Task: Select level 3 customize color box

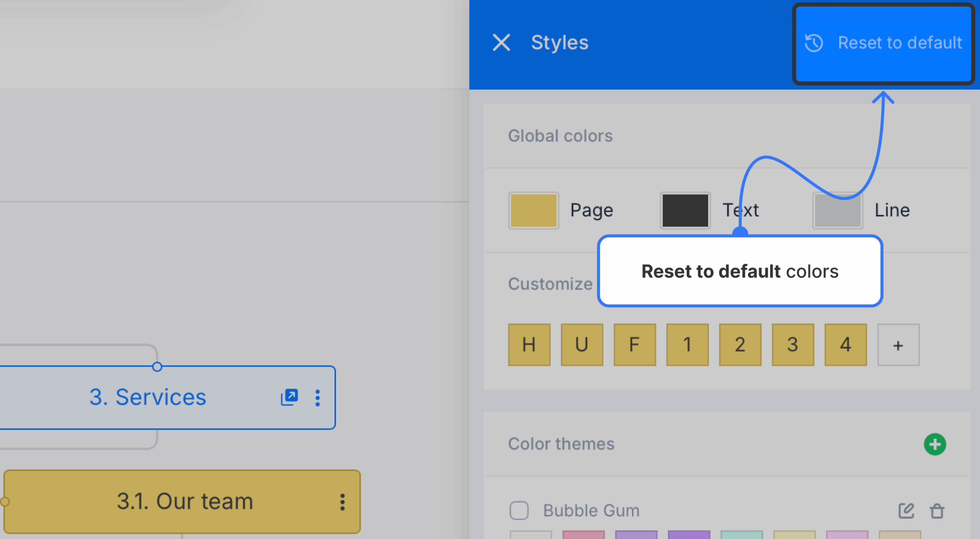Action: 793,344
